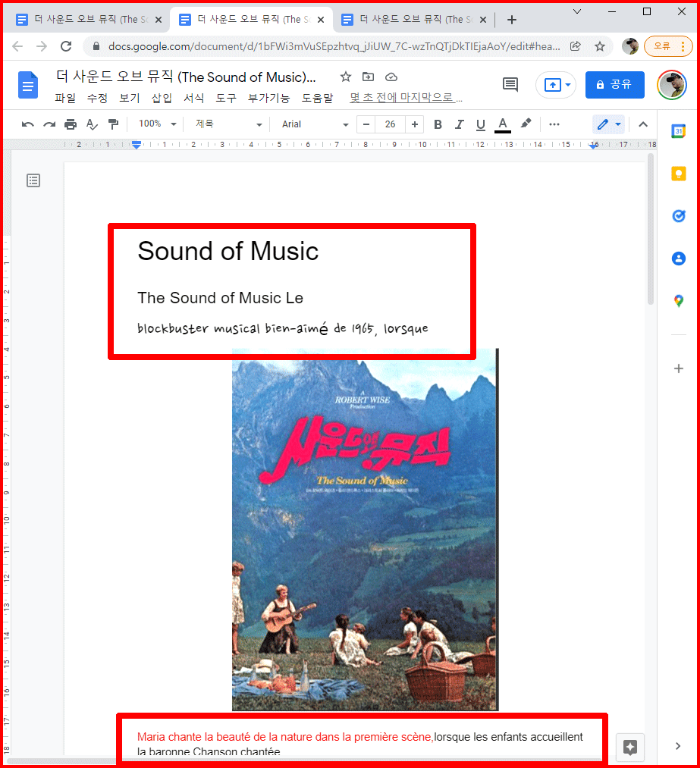
Task: Run spelling and grammar check icon
Action: click(x=92, y=124)
